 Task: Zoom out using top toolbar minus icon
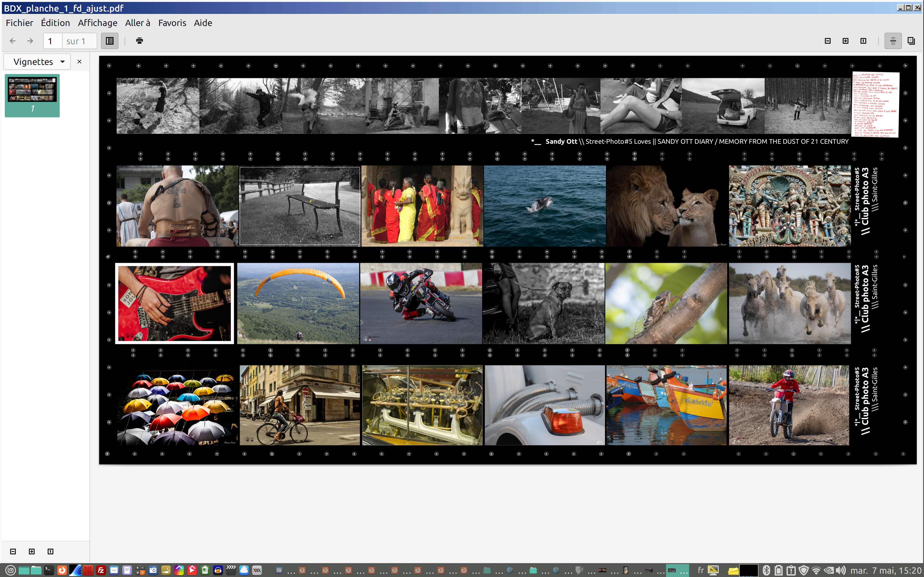828,41
